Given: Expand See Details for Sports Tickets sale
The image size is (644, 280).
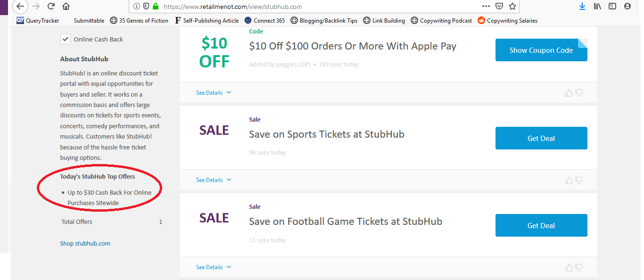Looking at the screenshot, I should 213,180.
